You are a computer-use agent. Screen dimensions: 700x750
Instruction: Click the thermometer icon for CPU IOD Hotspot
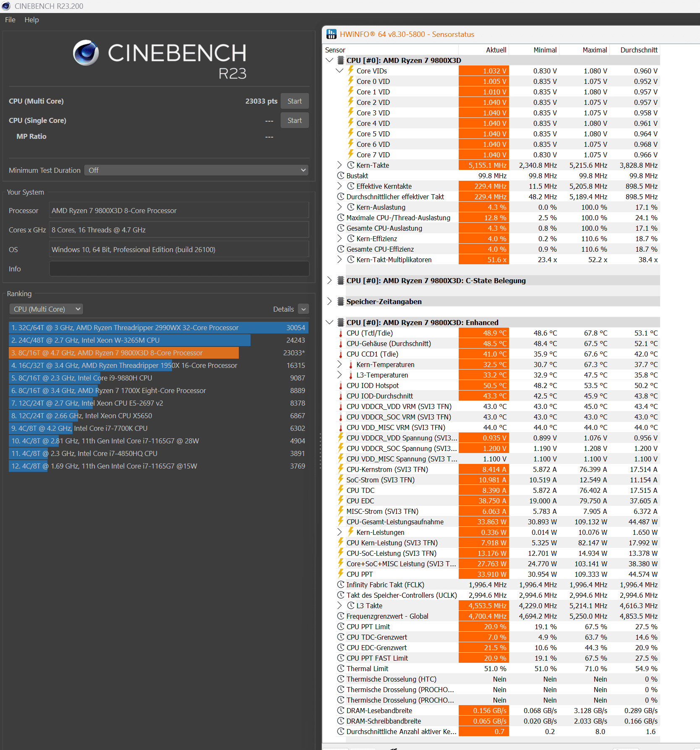[341, 385]
